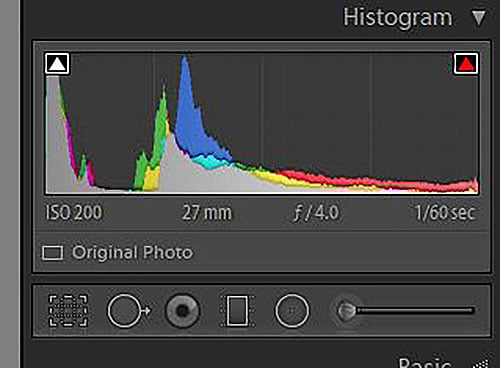Toggle the red highlight clipping indicator
This screenshot has width=500, height=368.
point(466,63)
